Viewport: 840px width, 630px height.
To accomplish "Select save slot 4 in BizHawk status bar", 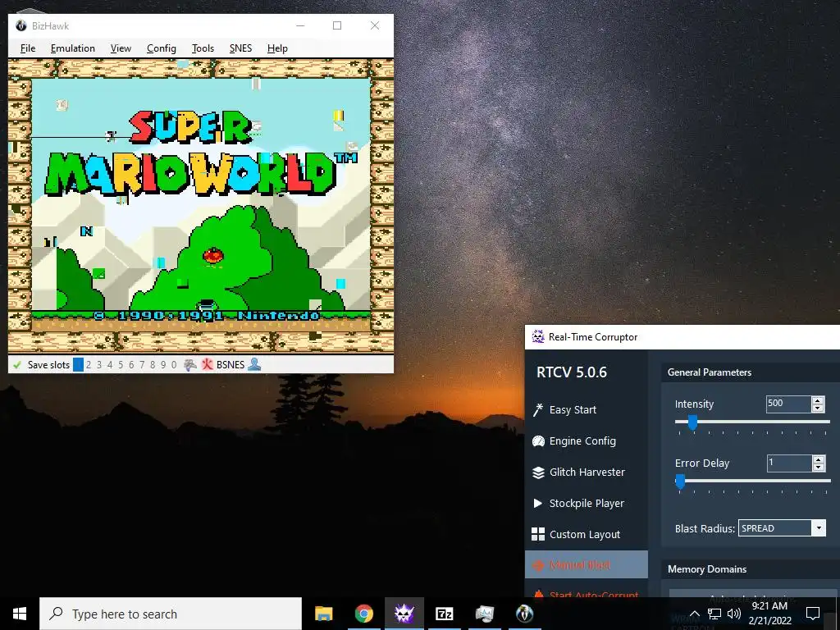I will coord(110,365).
